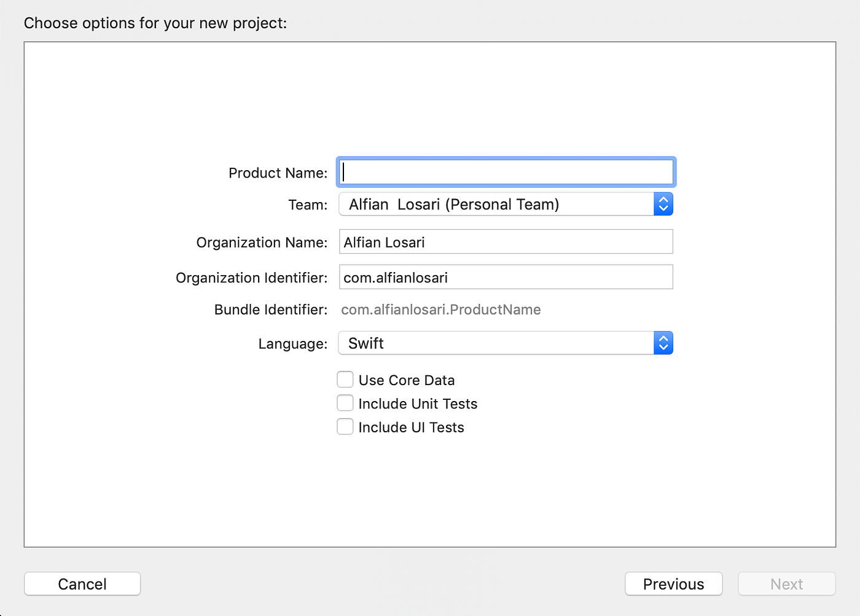
Task: Click the Alfian Losari organization name text
Action: 383,242
